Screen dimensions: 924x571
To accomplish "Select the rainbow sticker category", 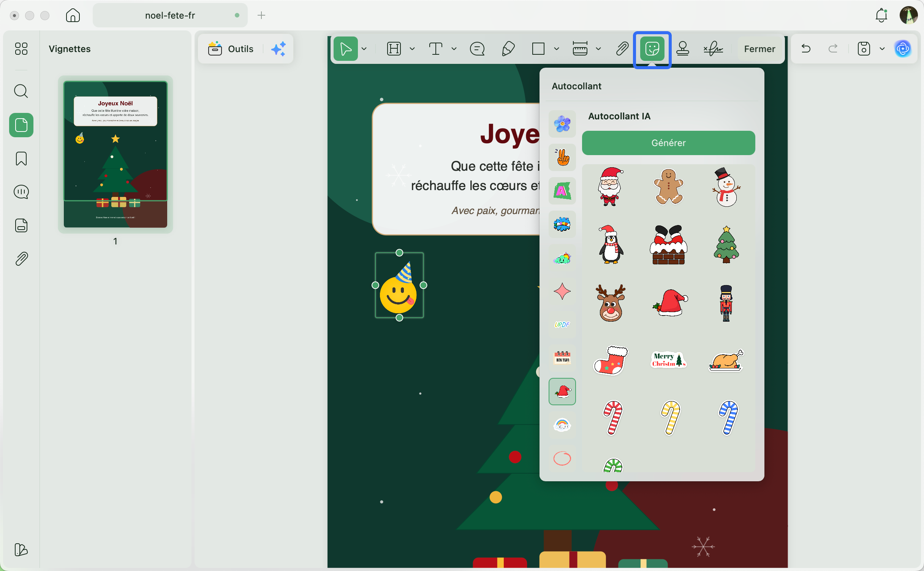I will point(562,425).
